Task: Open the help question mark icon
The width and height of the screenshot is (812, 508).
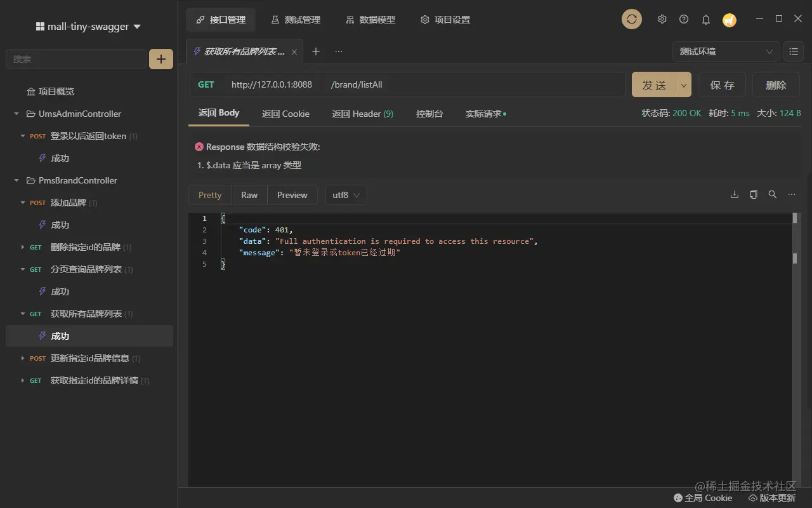Action: [684, 20]
